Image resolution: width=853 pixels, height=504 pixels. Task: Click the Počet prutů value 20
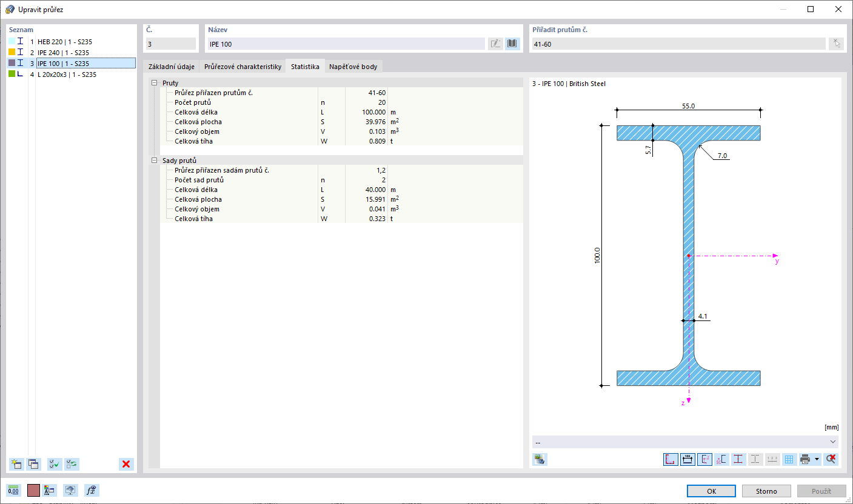pos(382,102)
